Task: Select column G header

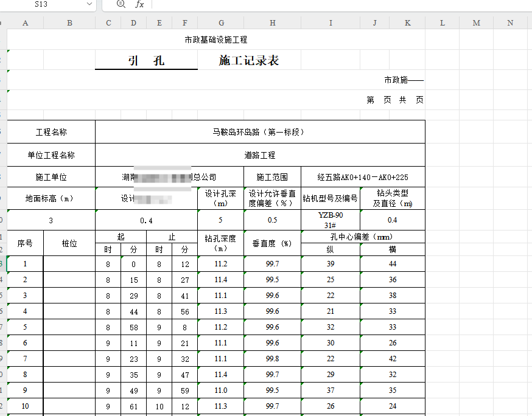Action: point(220,23)
